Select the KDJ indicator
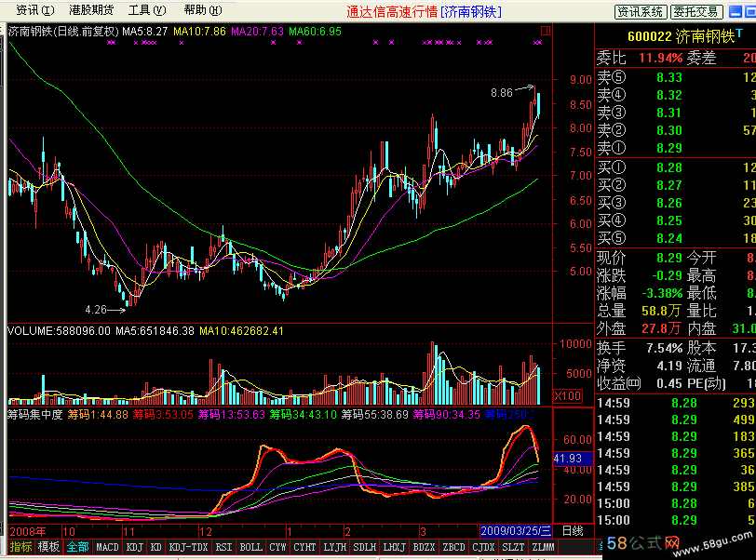 click(134, 546)
